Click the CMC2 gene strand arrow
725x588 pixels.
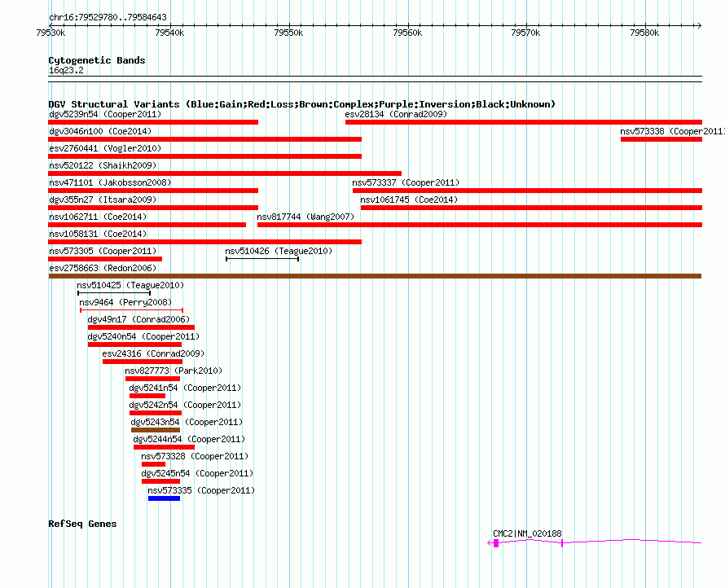point(490,543)
